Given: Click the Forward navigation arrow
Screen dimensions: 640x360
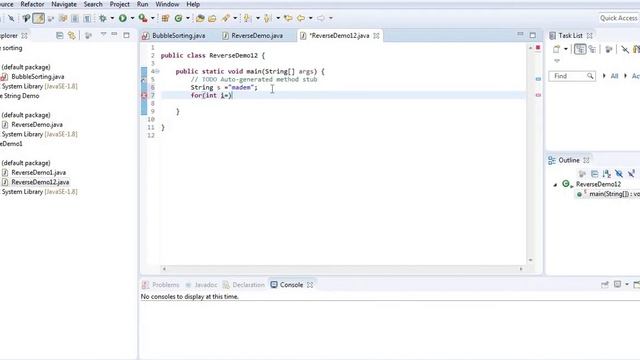Looking at the screenshot, I should pos(321,18).
